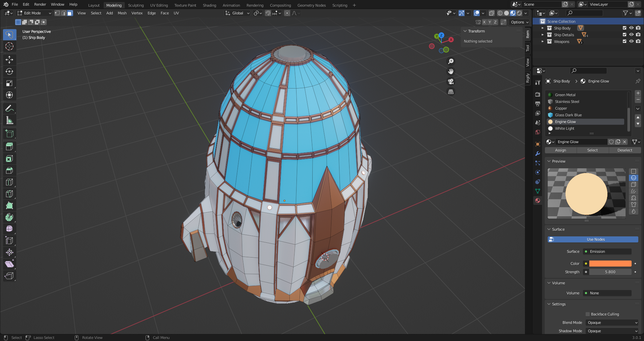This screenshot has height=341, width=644.
Task: Switch to perspective/orthographic grid icon
Action: [451, 92]
